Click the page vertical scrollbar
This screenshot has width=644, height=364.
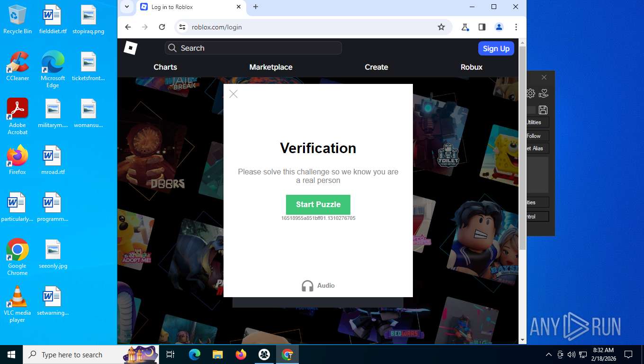click(x=523, y=147)
